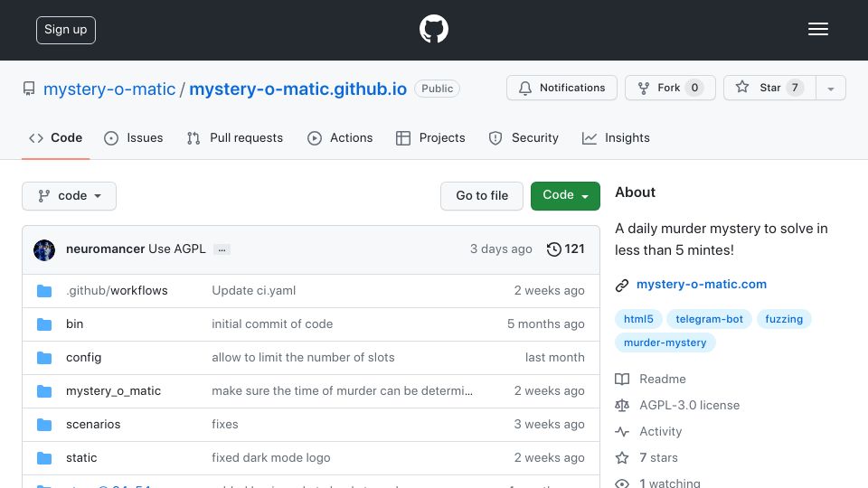
Task: Click the Sign up button
Action: (66, 30)
